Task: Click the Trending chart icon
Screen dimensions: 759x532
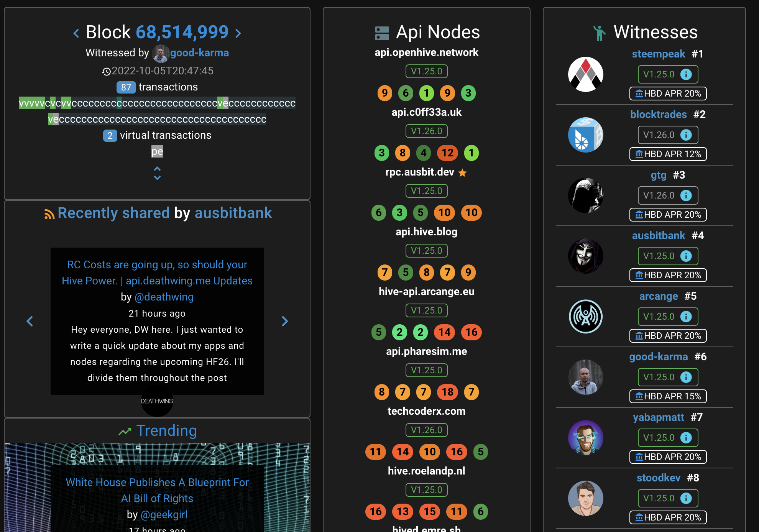Action: coord(125,432)
